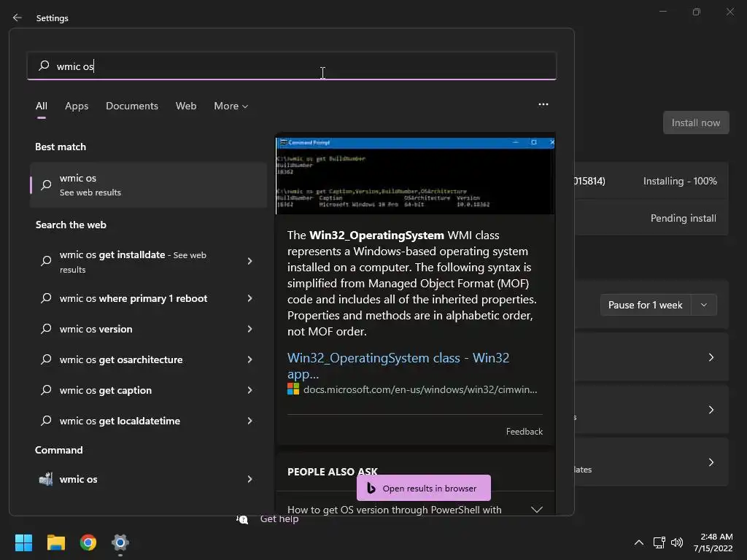Launch Google Chrome from the taskbar
This screenshot has width=747, height=560.
tap(88, 542)
